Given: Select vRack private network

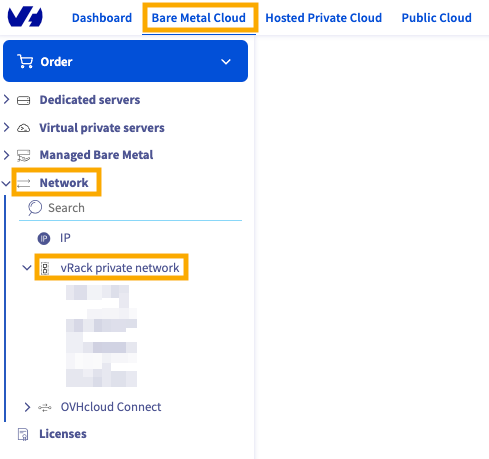Looking at the screenshot, I should coord(120,268).
